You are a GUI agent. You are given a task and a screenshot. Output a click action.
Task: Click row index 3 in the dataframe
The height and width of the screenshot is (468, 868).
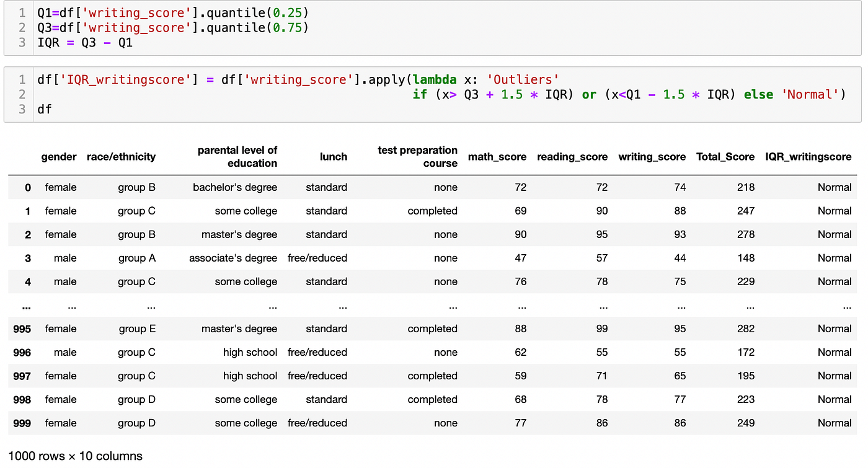pos(27,258)
